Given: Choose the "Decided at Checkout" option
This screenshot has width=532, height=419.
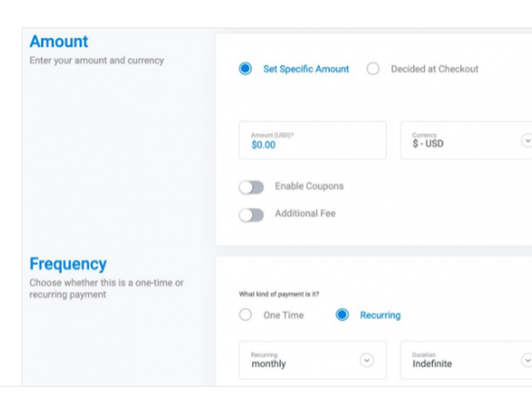Looking at the screenshot, I should pyautogui.click(x=373, y=69).
